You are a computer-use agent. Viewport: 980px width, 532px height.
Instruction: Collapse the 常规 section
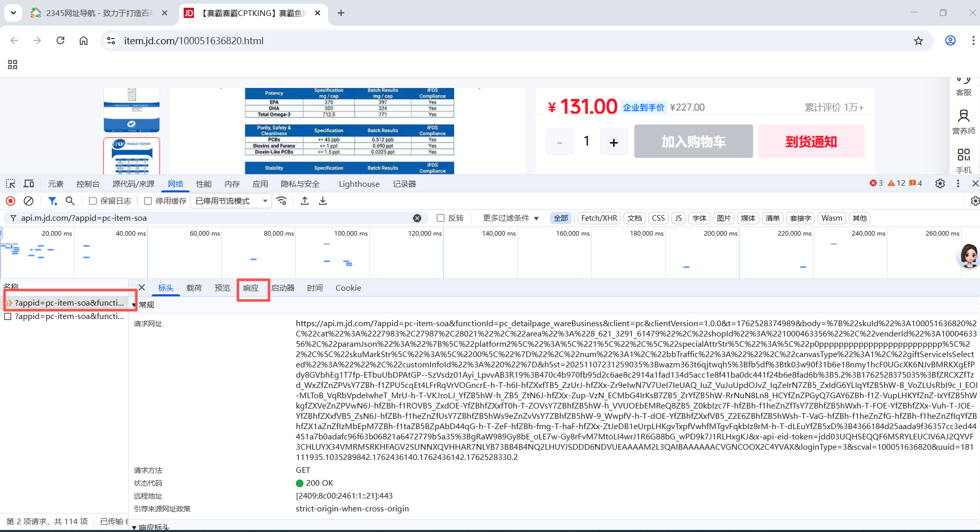click(x=135, y=305)
